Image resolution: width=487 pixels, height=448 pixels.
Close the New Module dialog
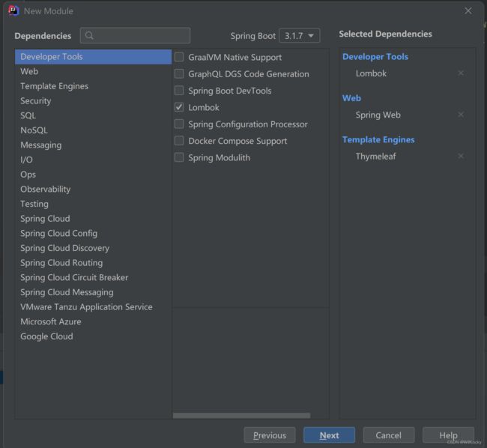[x=468, y=11]
